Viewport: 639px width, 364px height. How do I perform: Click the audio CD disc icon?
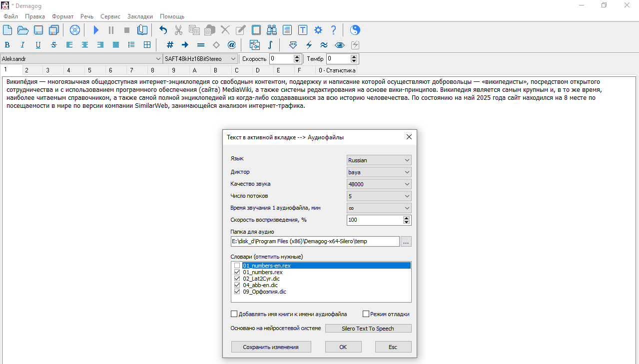(x=75, y=30)
